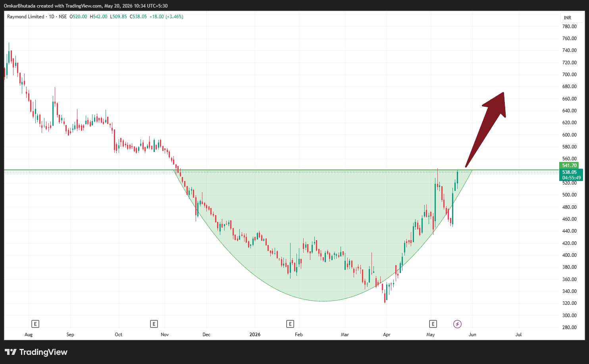Viewport: 589px width, 364px height.
Task: Click the 2026 year label on time axis
Action: (255, 335)
